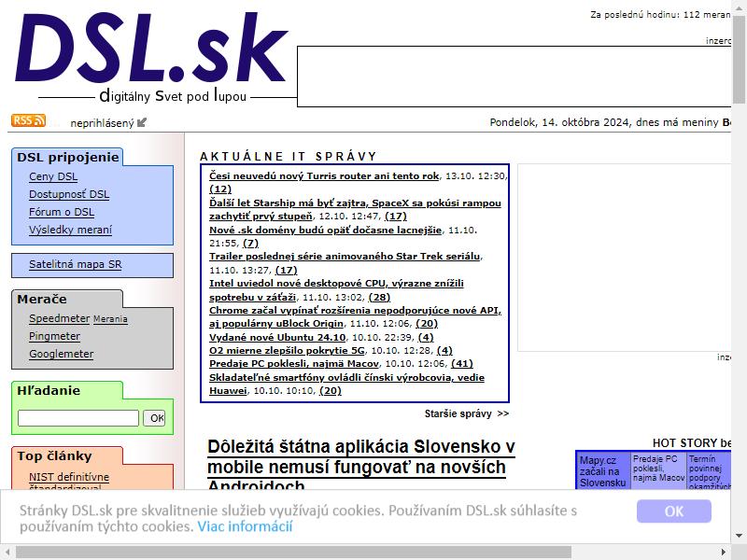
Task: Read the .sk domény lacnejšie article
Action: coord(325,230)
